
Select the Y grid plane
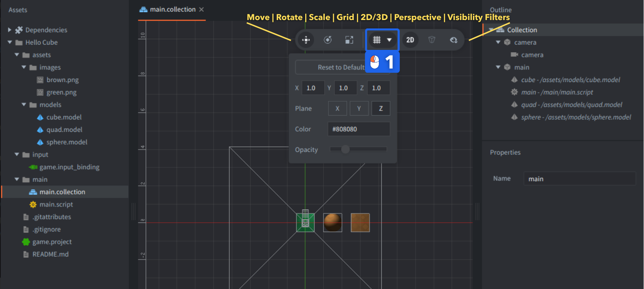pos(359,109)
